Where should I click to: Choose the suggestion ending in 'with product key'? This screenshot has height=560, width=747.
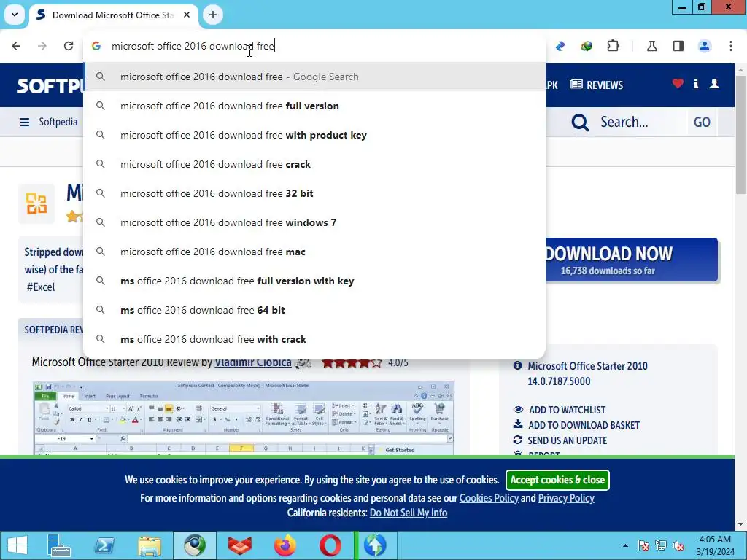click(314, 135)
